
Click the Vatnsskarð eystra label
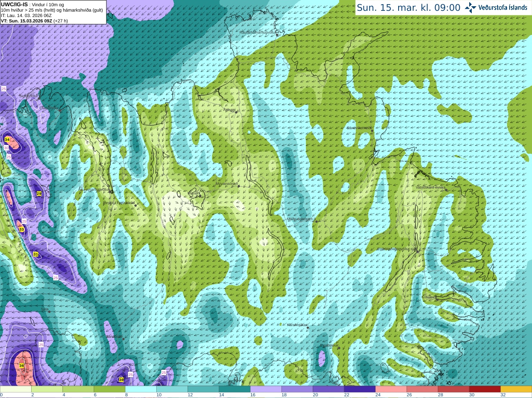[x=431, y=187]
